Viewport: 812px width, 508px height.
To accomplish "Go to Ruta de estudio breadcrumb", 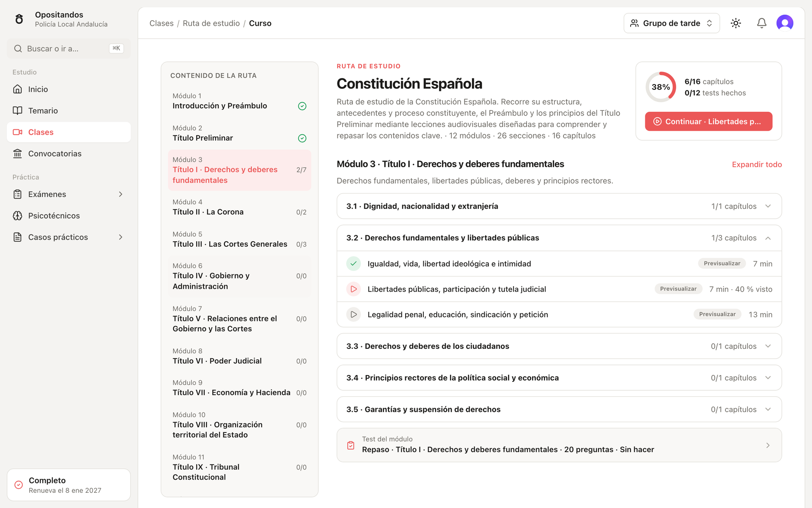I will click(x=211, y=23).
